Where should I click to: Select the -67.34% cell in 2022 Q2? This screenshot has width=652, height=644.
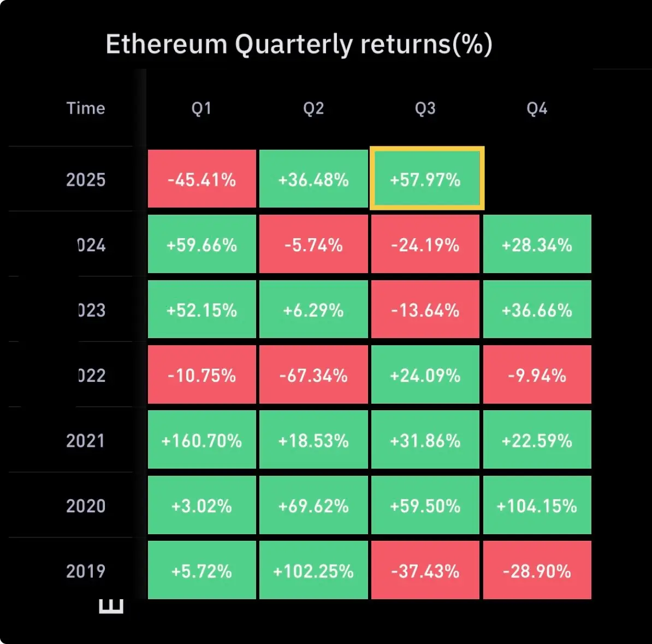click(x=313, y=374)
